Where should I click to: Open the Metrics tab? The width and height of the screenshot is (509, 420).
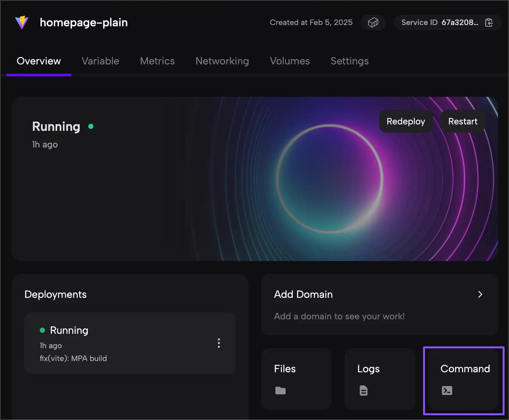157,61
